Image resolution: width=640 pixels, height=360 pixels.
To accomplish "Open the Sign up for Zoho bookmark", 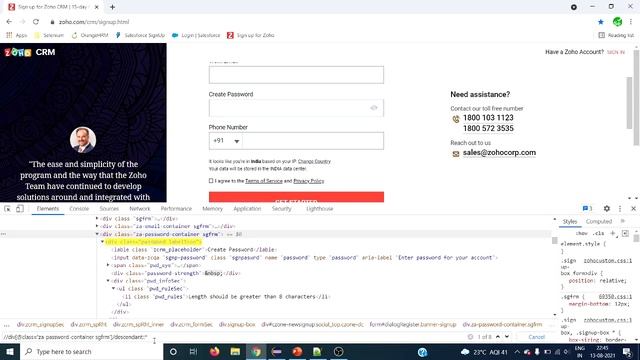I will point(251,36).
